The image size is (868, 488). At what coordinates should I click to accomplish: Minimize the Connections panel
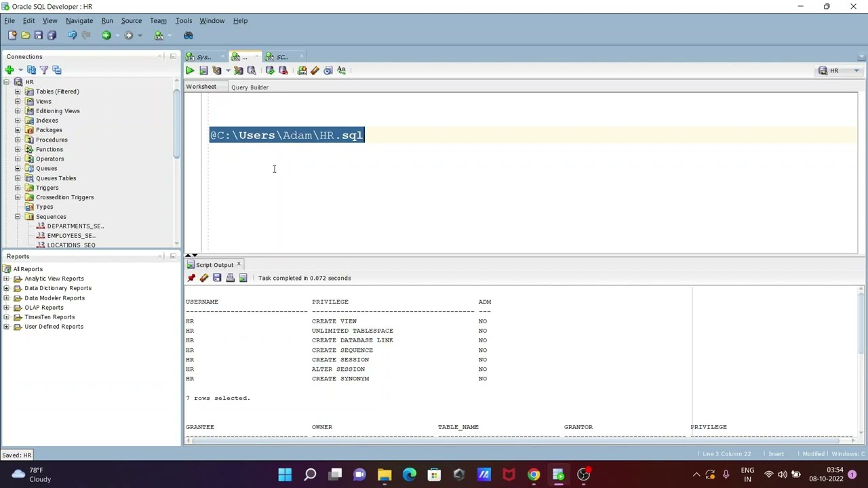pos(173,56)
